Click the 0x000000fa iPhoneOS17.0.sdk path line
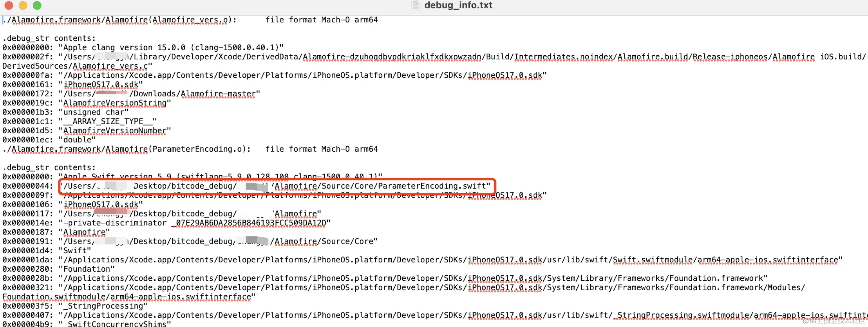 pos(275,75)
